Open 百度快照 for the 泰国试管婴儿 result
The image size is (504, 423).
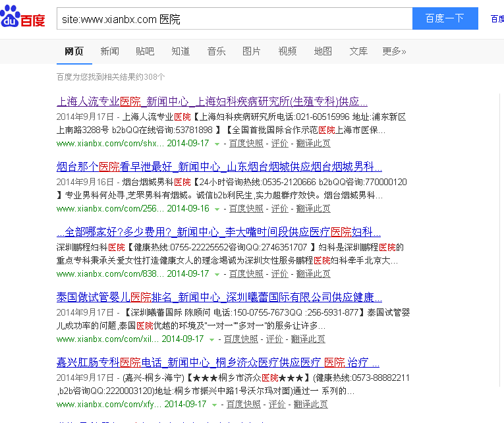tap(241, 339)
